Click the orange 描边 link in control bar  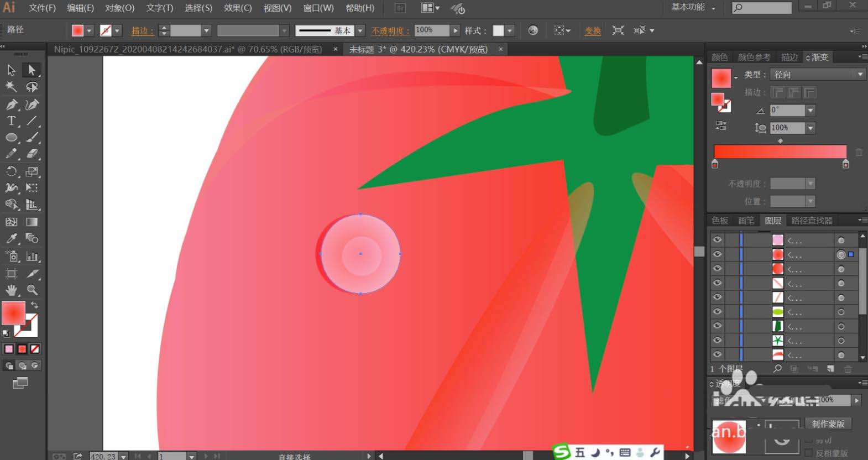142,31
